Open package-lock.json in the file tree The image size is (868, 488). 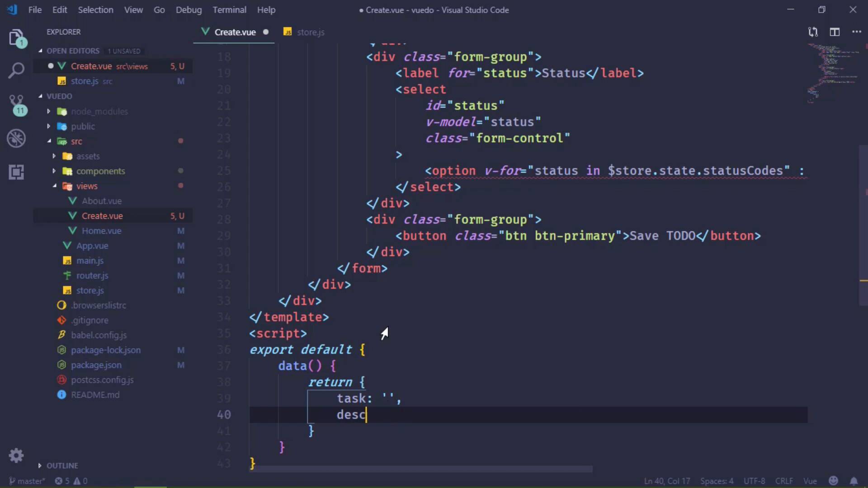click(x=113, y=350)
